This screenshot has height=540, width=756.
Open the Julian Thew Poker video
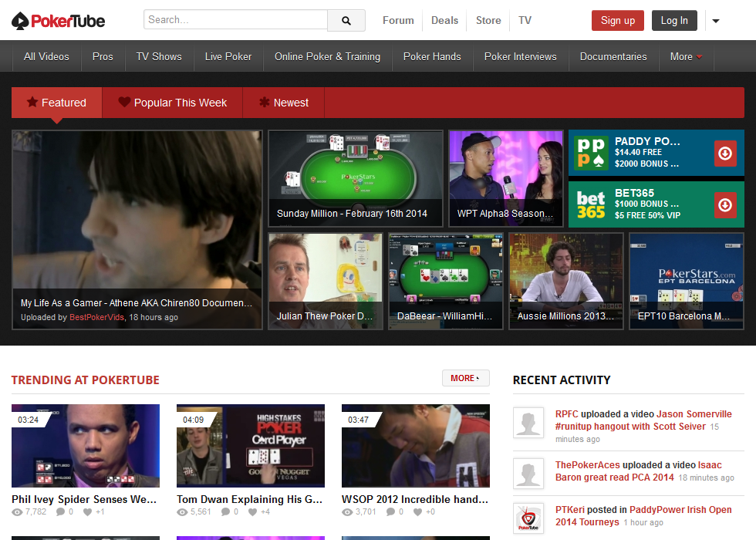326,281
